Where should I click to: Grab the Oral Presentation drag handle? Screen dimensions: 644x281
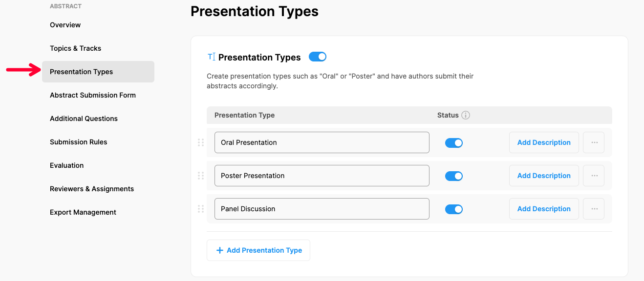200,142
